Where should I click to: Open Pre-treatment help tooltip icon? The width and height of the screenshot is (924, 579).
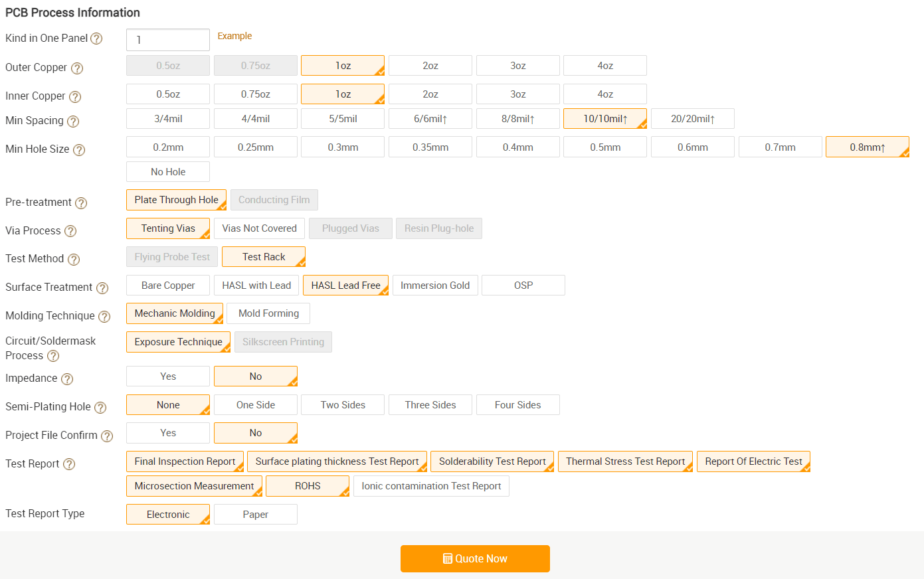coord(81,203)
